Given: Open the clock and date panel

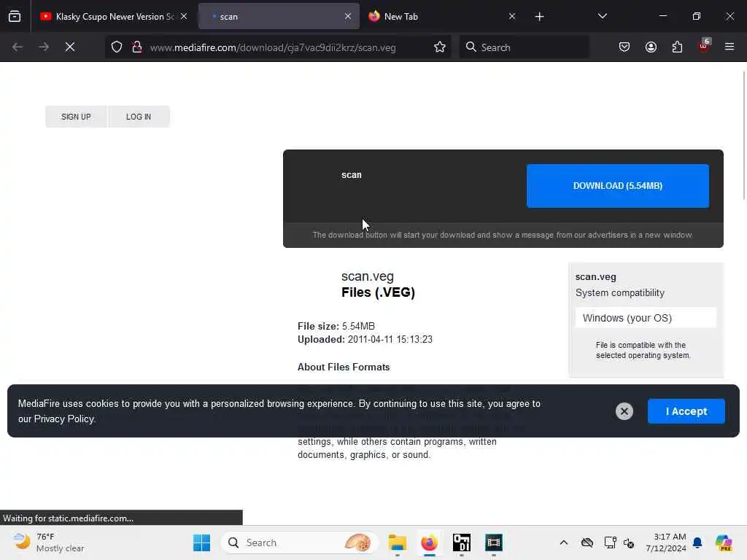Looking at the screenshot, I should (x=666, y=542).
